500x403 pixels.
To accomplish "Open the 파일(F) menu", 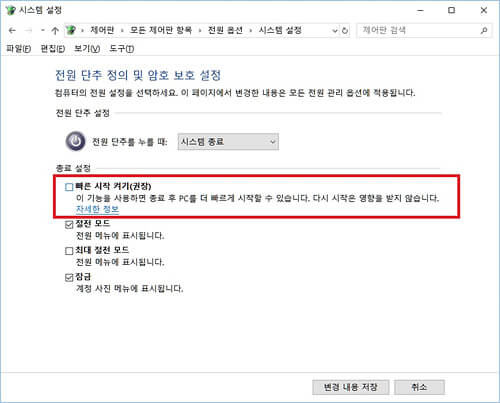I will [19, 49].
